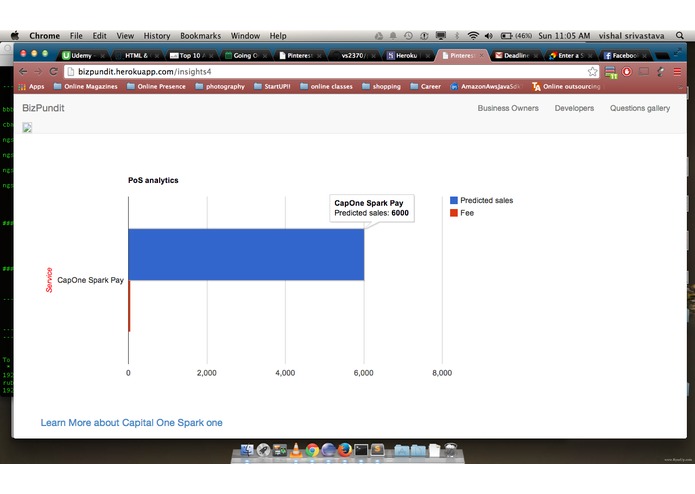This screenshot has height=494, width=695.
Task: Switch to the HTML & tab
Action: (136, 55)
